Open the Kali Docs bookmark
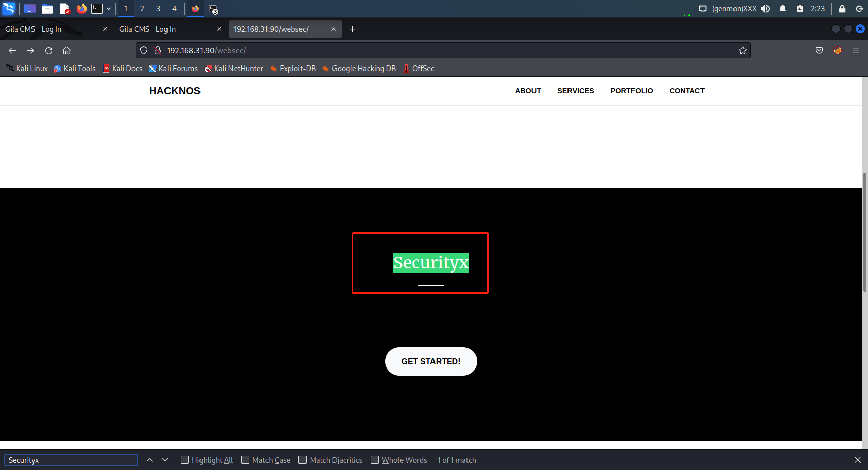 tap(122, 69)
